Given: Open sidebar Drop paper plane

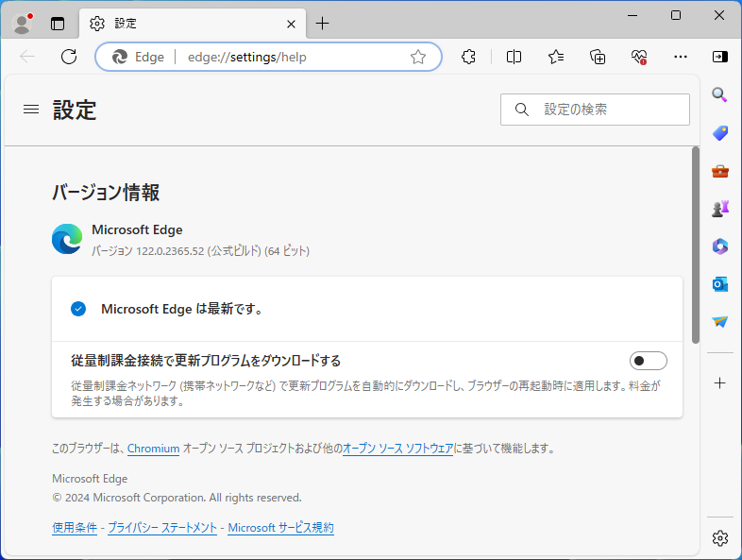Looking at the screenshot, I should (719, 322).
